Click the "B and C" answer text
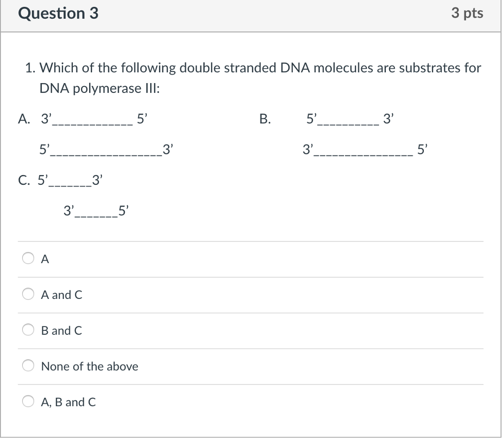Screen dimensions: 504x442 [62, 330]
